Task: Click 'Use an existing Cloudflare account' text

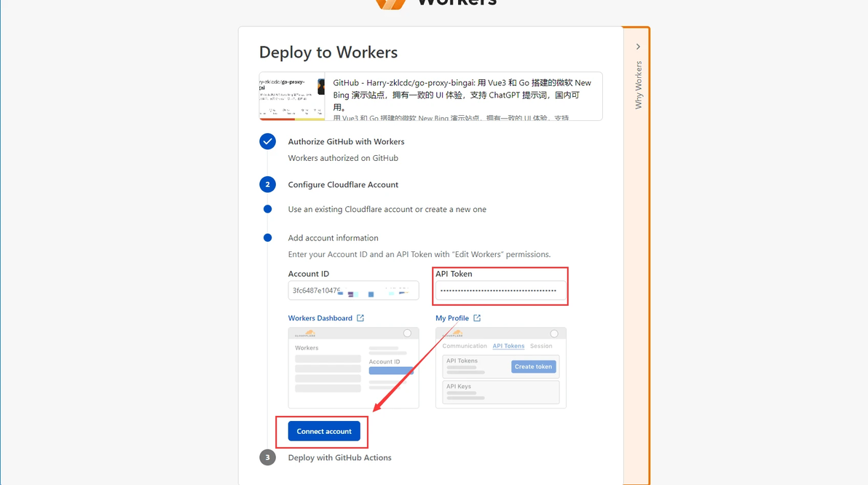Action: [387, 209]
